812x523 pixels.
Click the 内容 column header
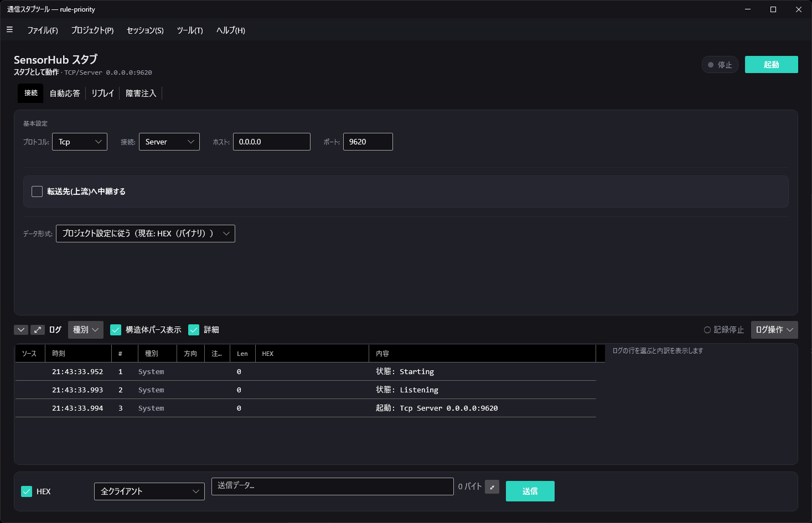coord(482,354)
